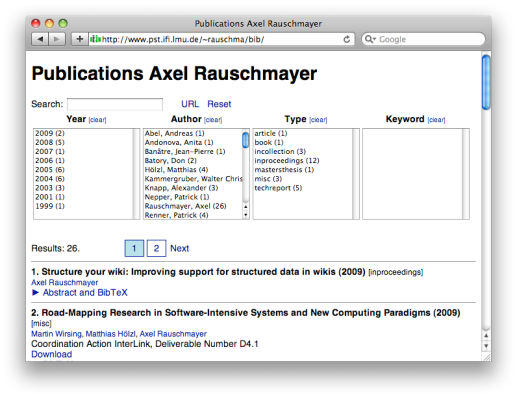Click the Author list scroll-up arrow
517x397 pixels.
246,207
